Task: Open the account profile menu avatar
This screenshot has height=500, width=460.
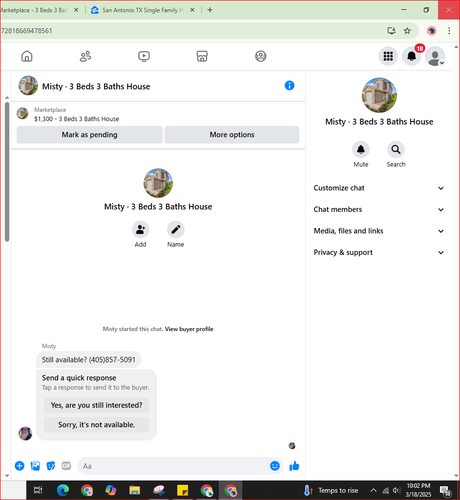Action: 435,56
